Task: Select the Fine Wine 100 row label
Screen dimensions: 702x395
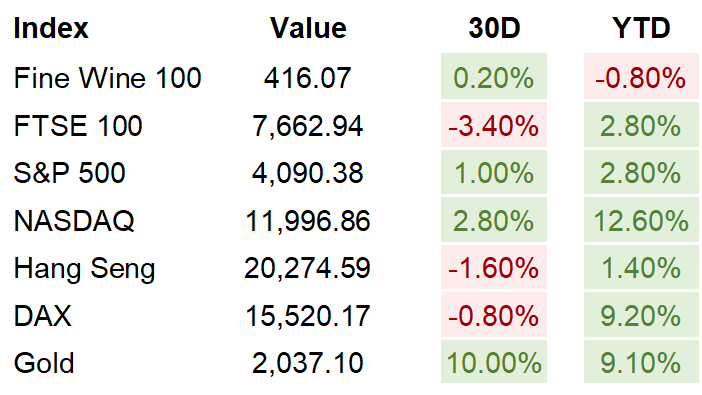Action: click(107, 78)
